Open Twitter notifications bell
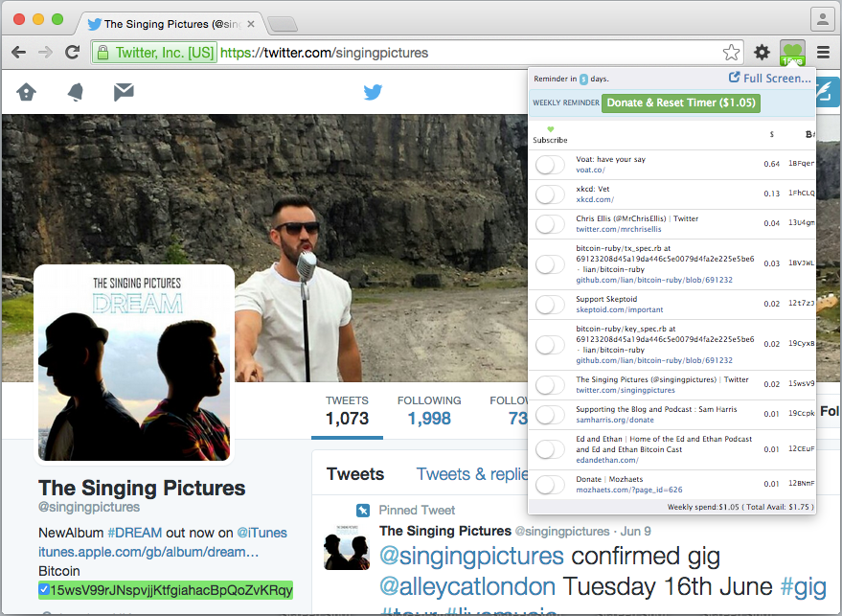842x616 pixels. pyautogui.click(x=75, y=92)
